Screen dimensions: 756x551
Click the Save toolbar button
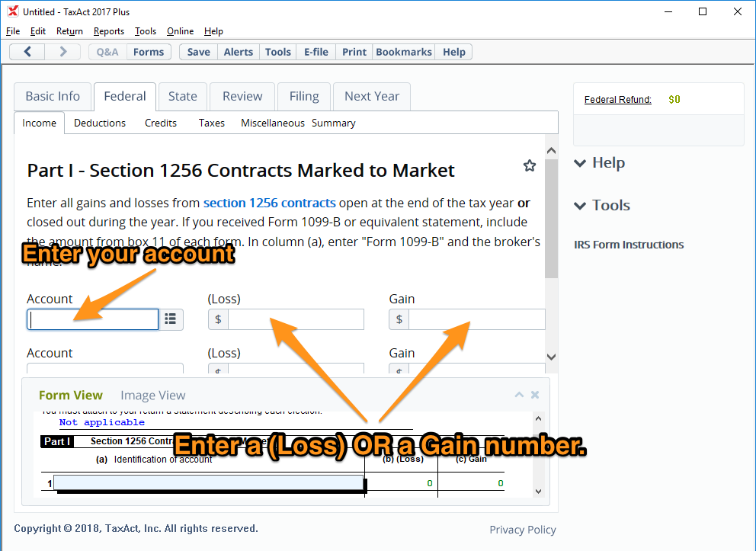click(x=198, y=52)
